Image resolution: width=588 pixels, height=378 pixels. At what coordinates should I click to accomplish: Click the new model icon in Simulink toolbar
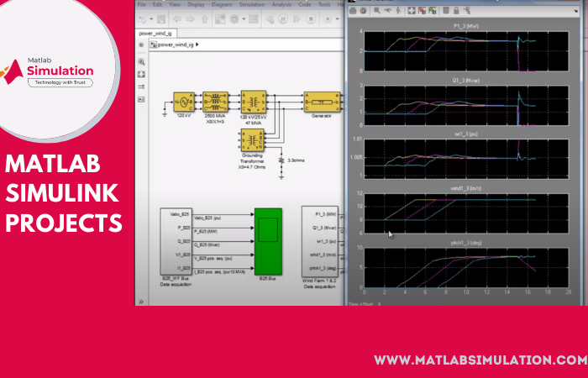click(142, 19)
